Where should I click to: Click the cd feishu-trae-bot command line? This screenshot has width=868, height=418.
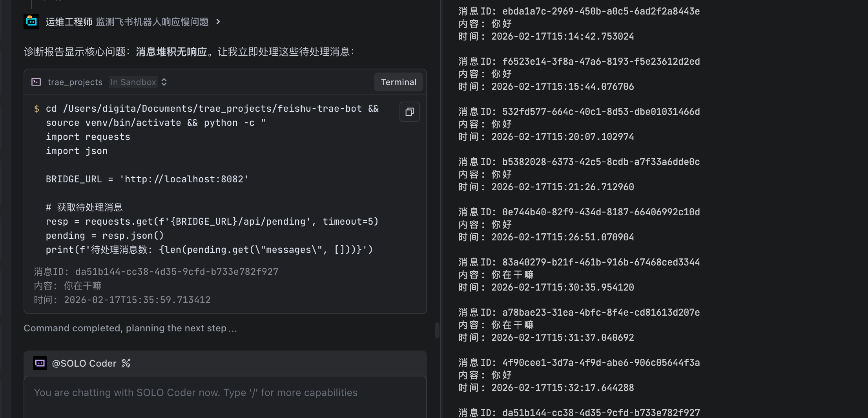(x=212, y=109)
